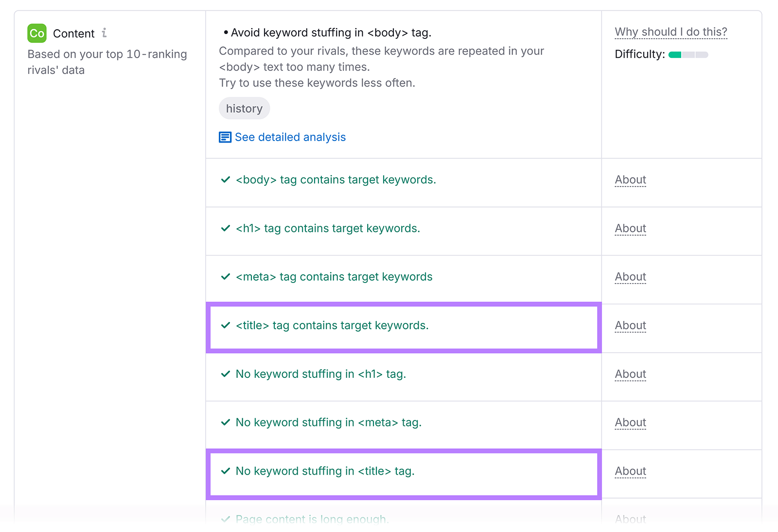The width and height of the screenshot is (778, 532).
Task: Select the history keyword chip
Action: click(244, 108)
